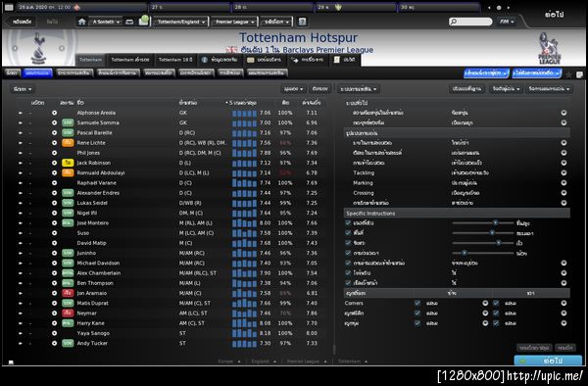Go to previous club using crest left arrow

(15, 48)
